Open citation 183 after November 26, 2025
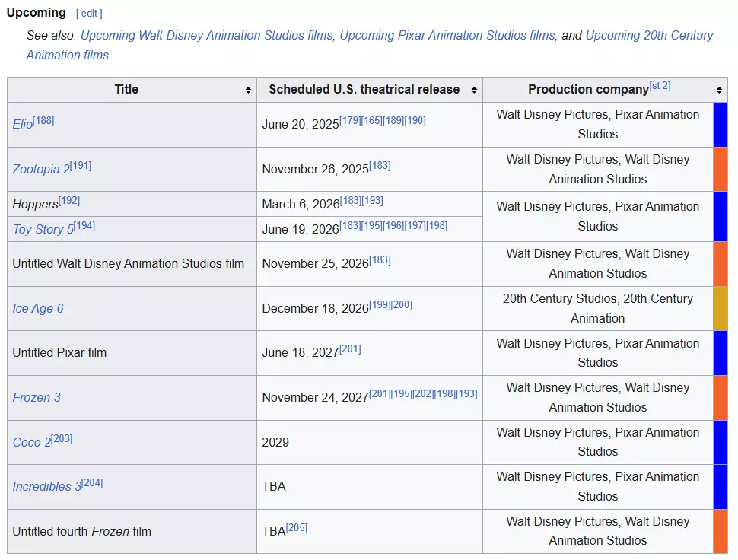This screenshot has width=738, height=560. point(380,165)
